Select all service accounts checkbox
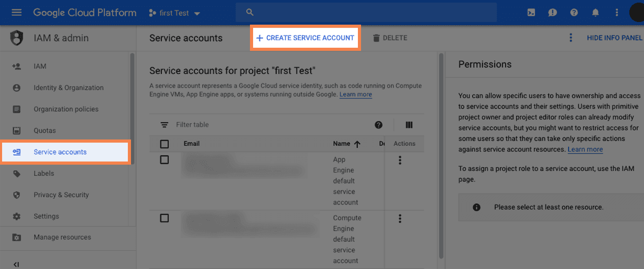Image resolution: width=644 pixels, height=269 pixels. (165, 144)
